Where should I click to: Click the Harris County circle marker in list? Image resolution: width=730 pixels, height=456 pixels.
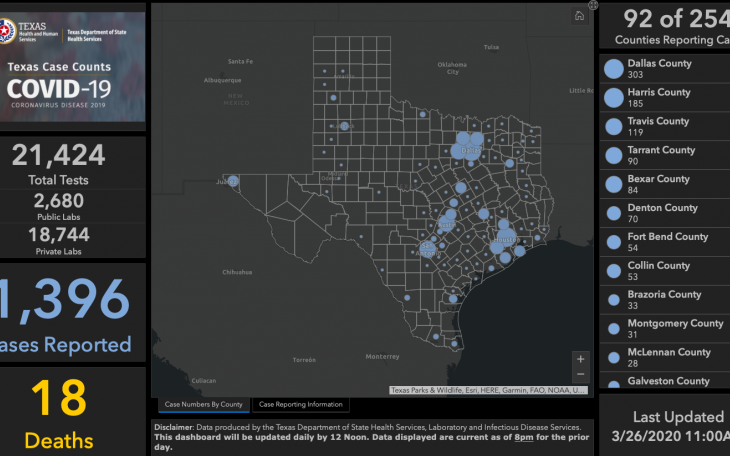click(613, 98)
